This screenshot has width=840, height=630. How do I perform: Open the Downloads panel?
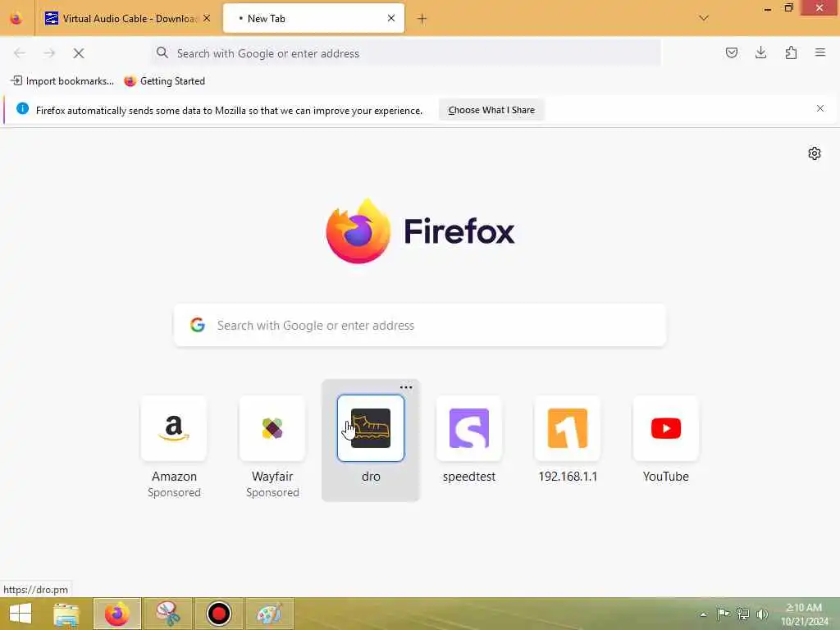[760, 52]
